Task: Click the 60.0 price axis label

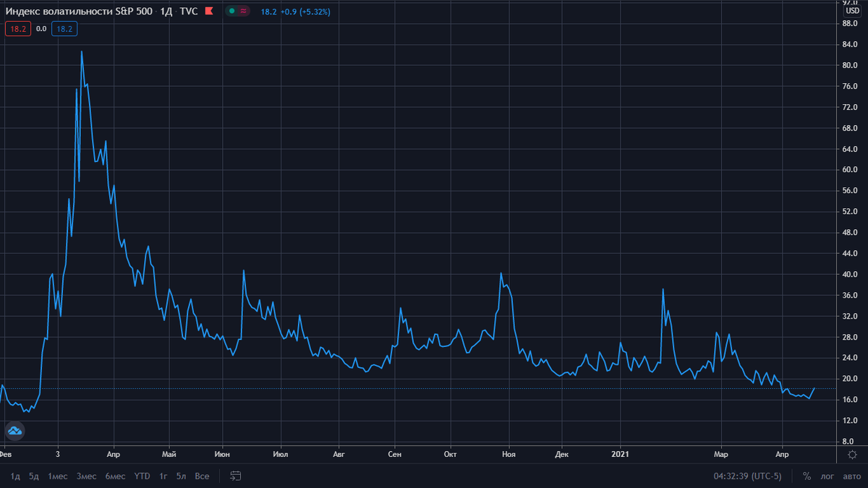Action: coord(850,170)
